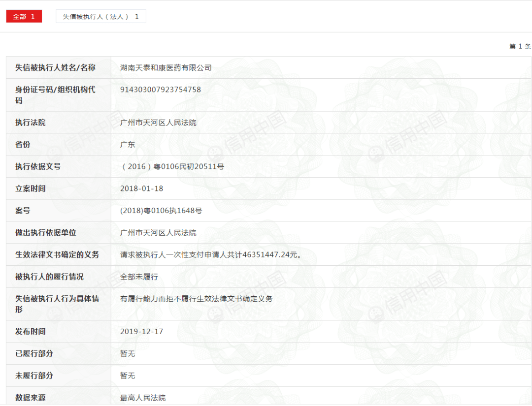
Task: Click the 省份 label
Action: click(x=23, y=144)
